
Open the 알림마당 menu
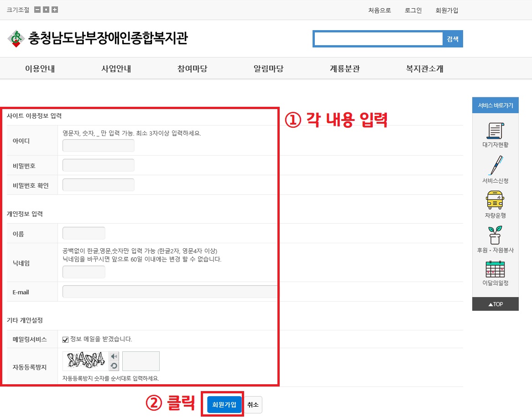pos(268,69)
